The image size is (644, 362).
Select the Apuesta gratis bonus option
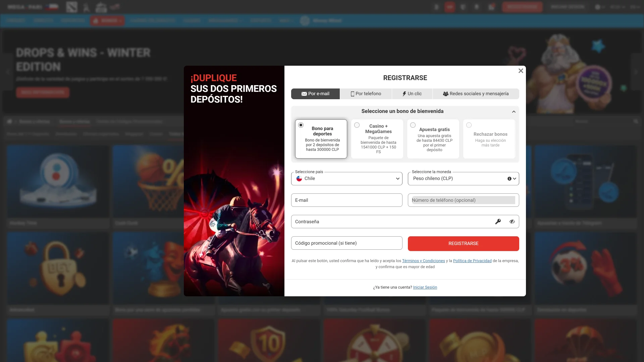pos(413,125)
